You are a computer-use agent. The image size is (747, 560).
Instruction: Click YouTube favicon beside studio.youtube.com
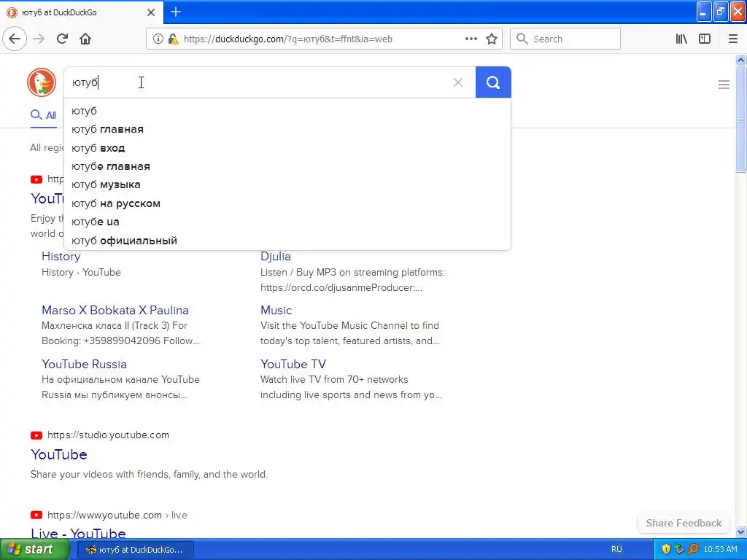[36, 435]
